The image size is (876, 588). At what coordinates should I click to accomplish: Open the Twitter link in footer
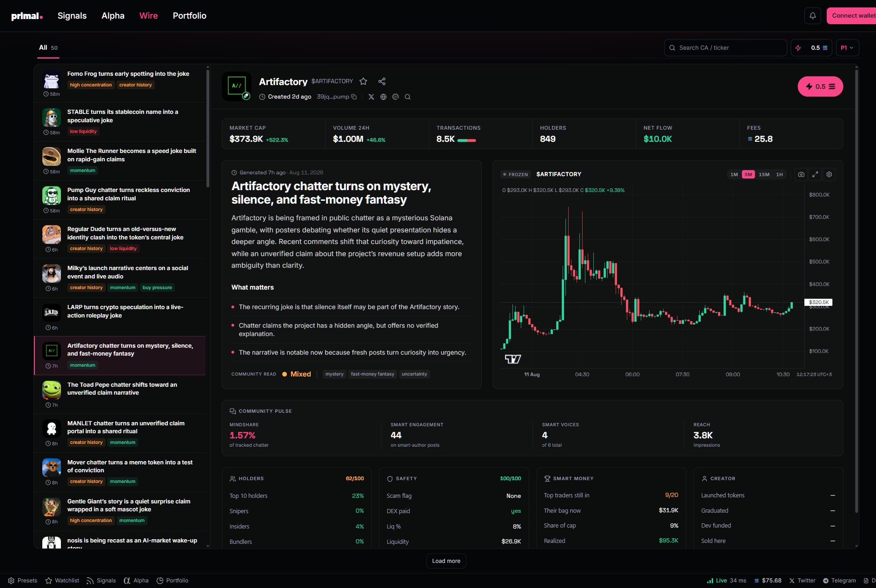point(802,581)
